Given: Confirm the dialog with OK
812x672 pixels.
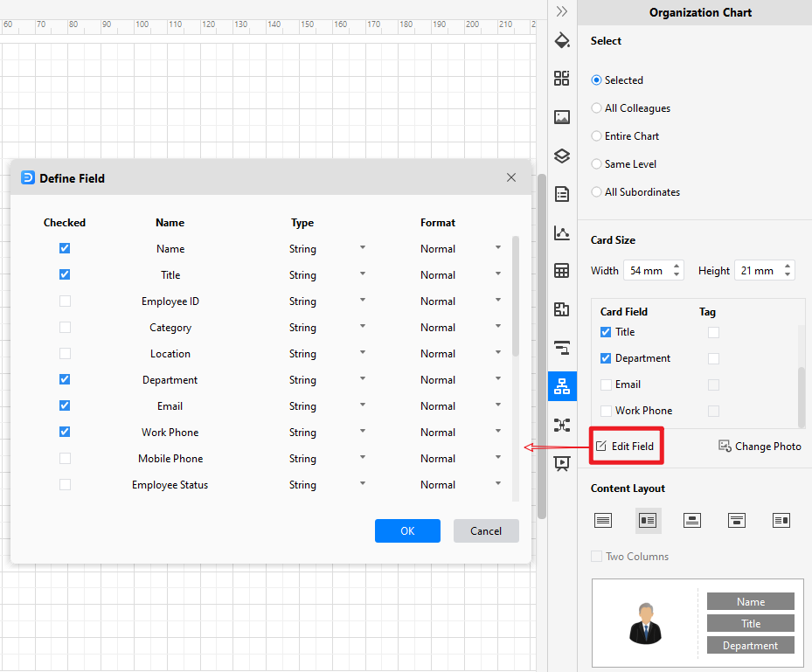Looking at the screenshot, I should tap(407, 530).
